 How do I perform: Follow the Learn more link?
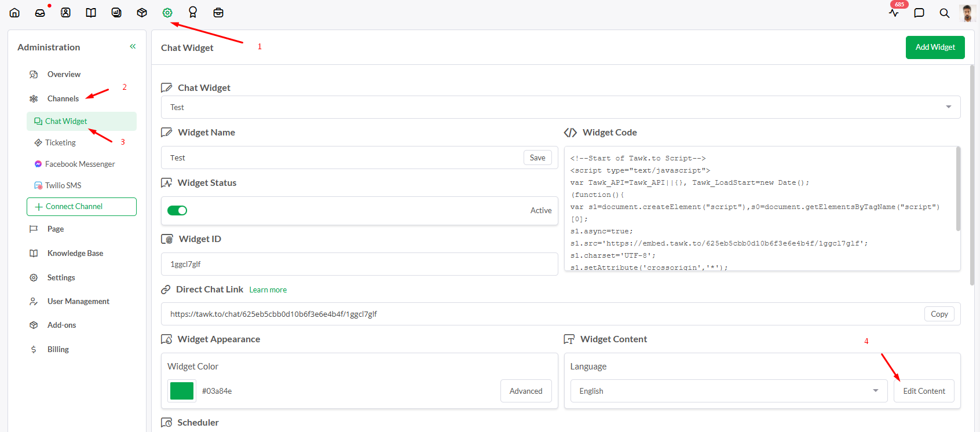point(268,290)
